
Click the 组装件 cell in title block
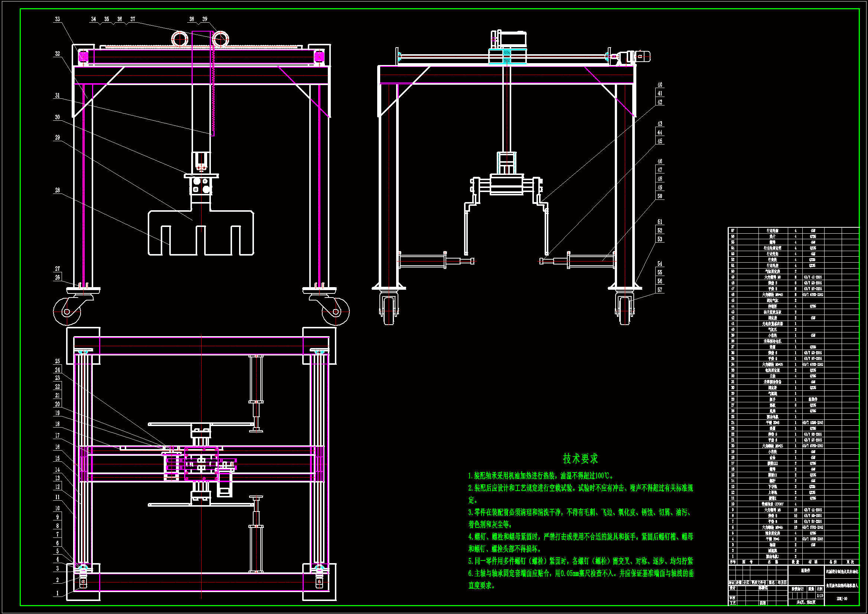click(806, 571)
